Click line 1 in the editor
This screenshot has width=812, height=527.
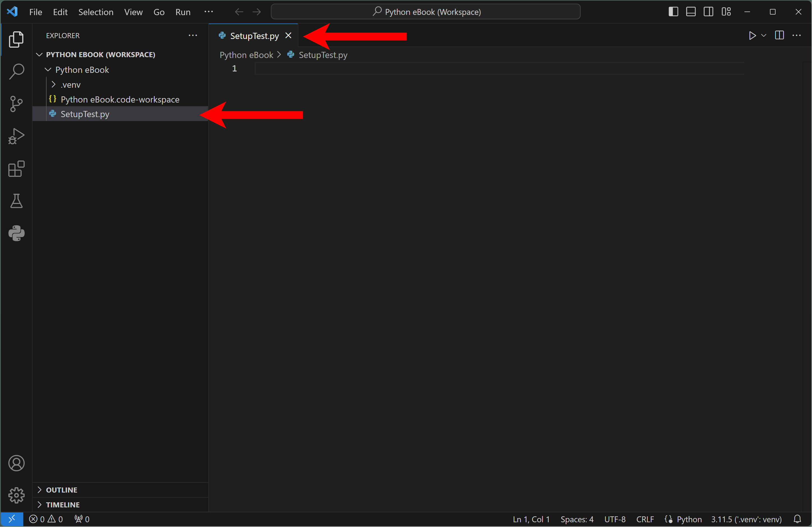click(499, 69)
